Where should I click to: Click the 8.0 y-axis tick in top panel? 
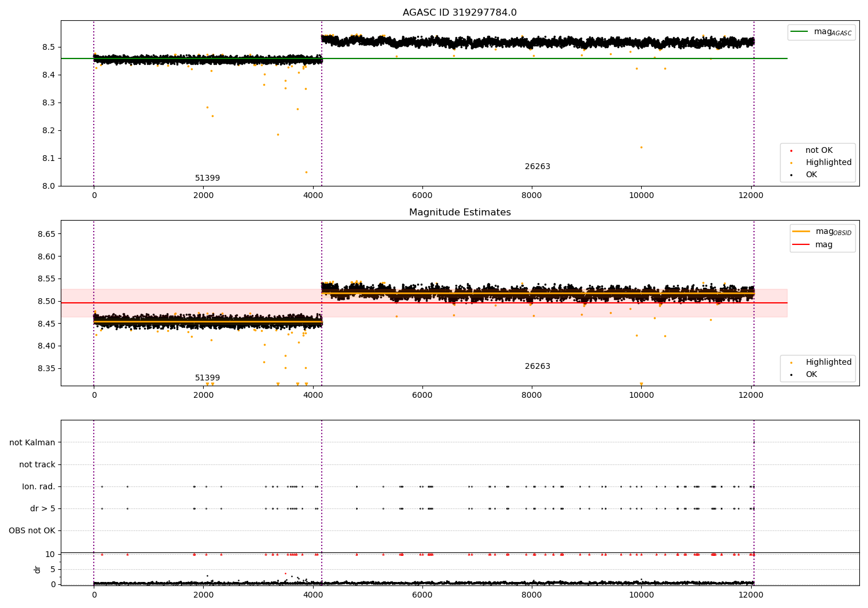pos(48,186)
